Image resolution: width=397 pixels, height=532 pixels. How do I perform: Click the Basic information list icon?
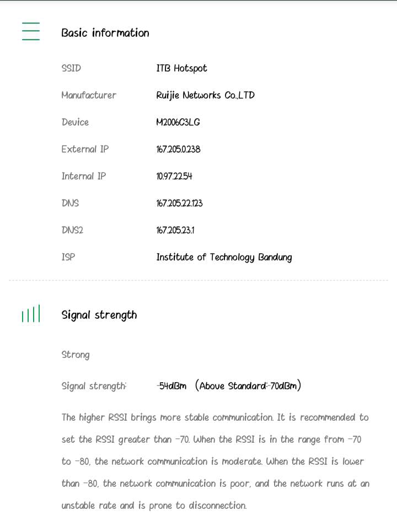point(31,31)
